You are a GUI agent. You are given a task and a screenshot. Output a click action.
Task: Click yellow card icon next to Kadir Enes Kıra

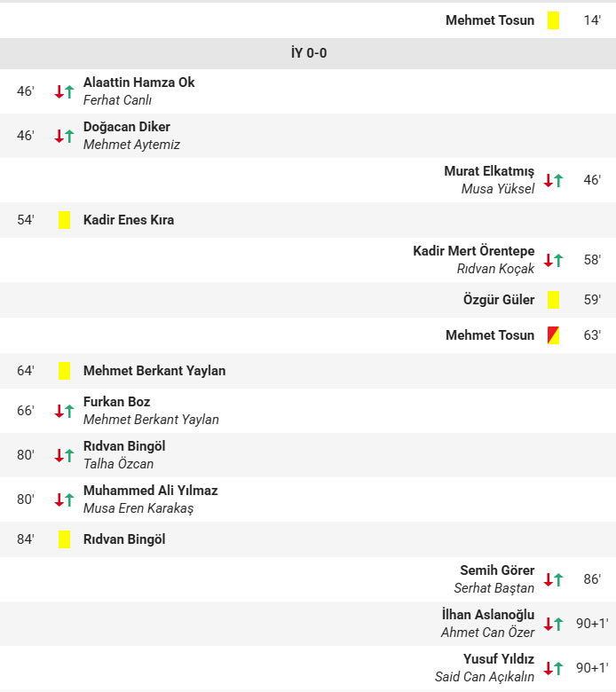tap(64, 220)
